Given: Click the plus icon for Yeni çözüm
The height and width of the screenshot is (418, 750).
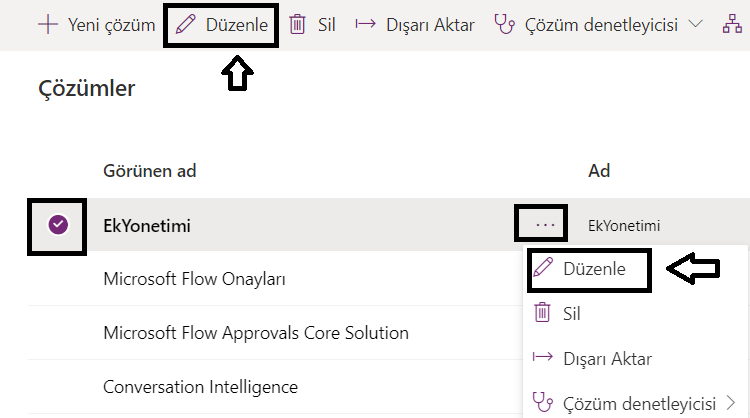Looking at the screenshot, I should click(x=48, y=24).
